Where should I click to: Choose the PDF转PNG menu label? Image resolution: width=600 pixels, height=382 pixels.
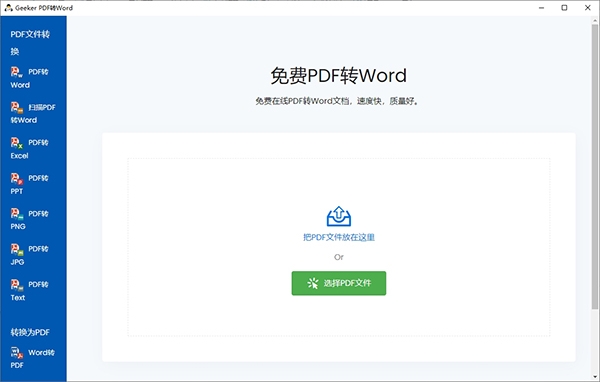[x=29, y=220]
